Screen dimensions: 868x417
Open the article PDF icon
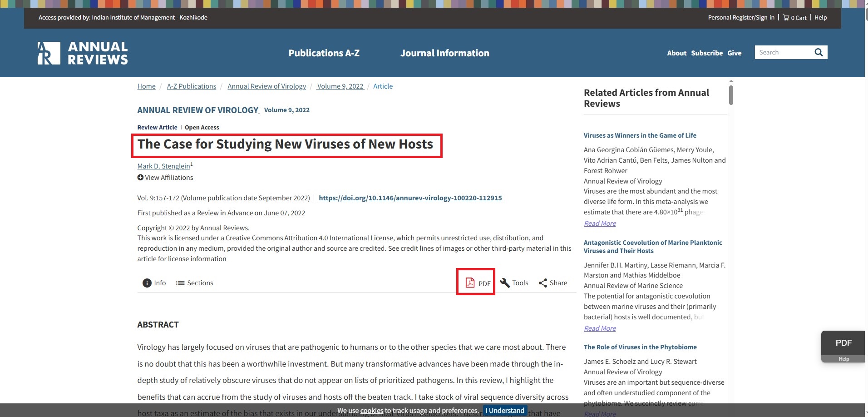[x=470, y=283]
